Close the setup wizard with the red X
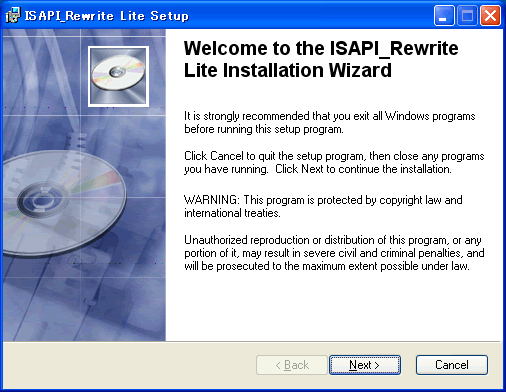 coord(490,16)
